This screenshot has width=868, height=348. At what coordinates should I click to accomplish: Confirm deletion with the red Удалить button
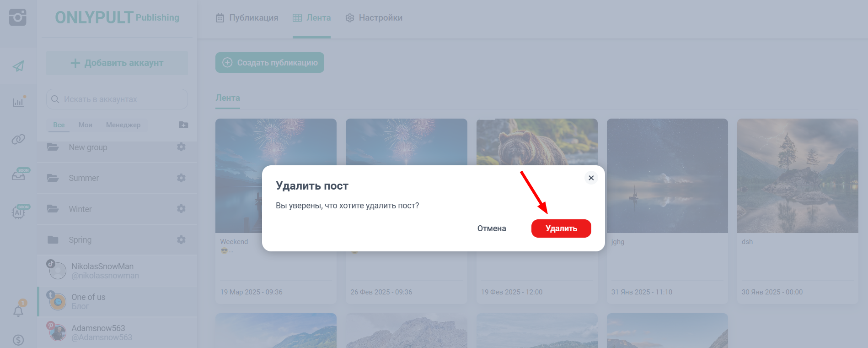pyautogui.click(x=561, y=228)
